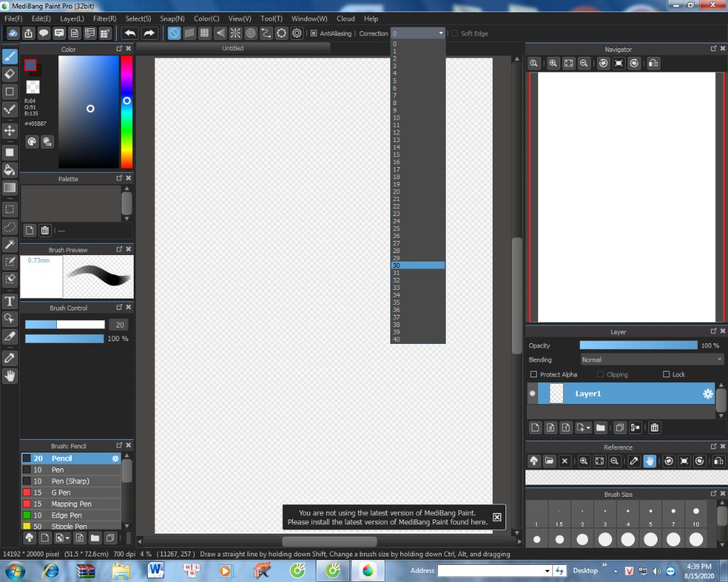The image size is (728, 582).
Task: Select the Magic Wand tool
Action: (x=10, y=244)
